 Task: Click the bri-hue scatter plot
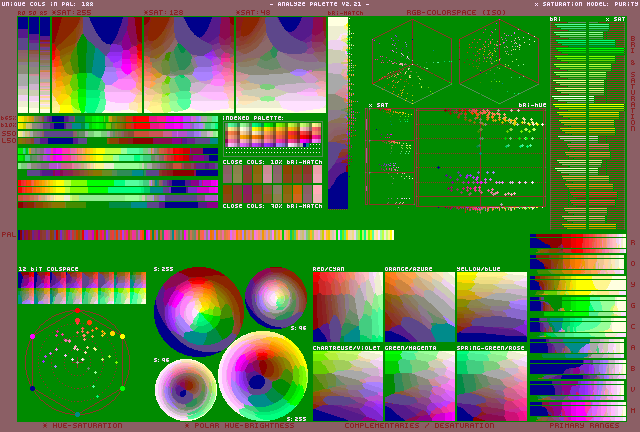coord(480,158)
